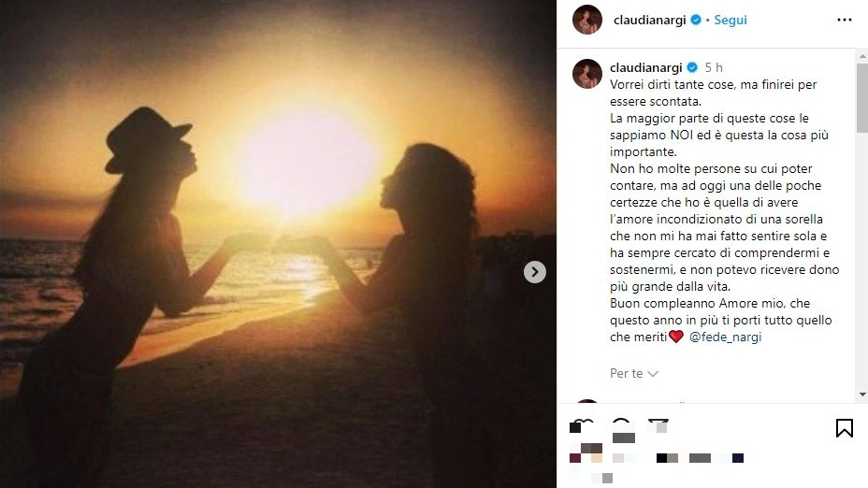The height and width of the screenshot is (488, 868).
Task: Save the post with the bookmark icon
Action: 845,427
